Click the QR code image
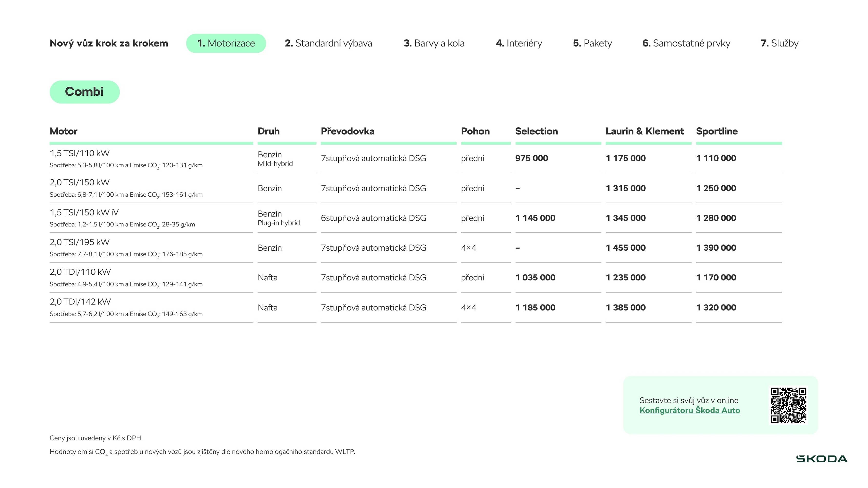Viewport: 868px width, 488px height. (788, 405)
